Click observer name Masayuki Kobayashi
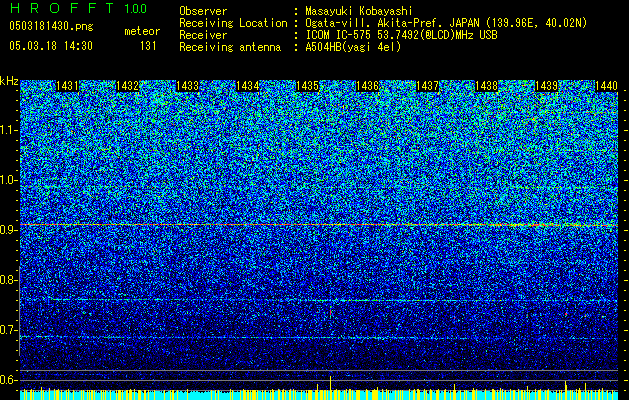 (358, 11)
